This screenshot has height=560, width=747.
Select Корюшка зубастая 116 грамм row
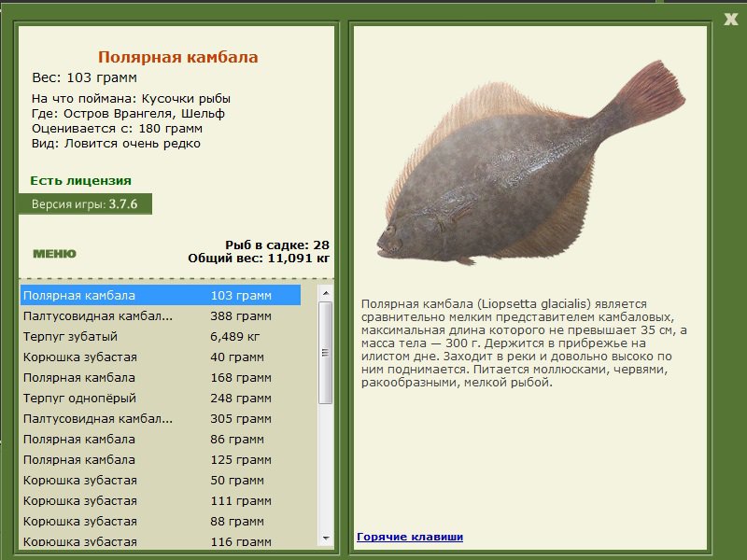pyautogui.click(x=161, y=541)
